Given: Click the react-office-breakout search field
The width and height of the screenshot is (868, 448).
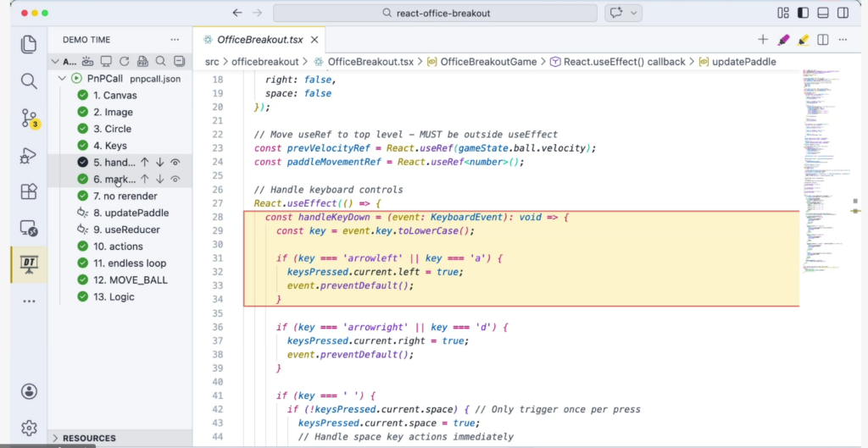Looking at the screenshot, I should pos(437,14).
